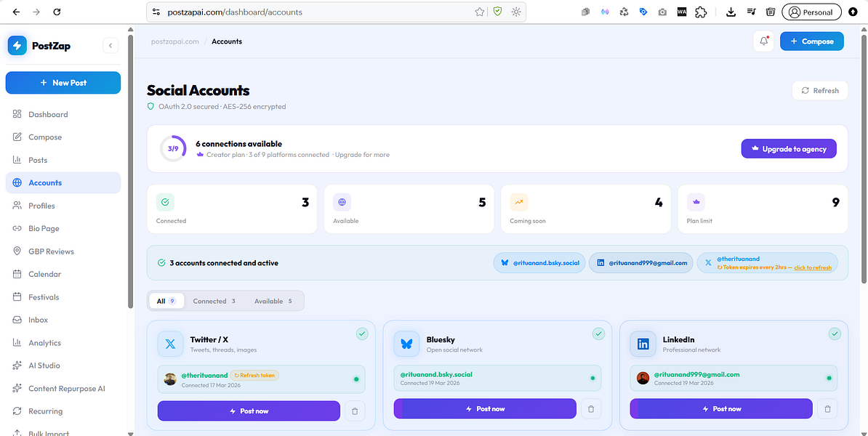Click the Twitter / X platform icon
Screen dimensions: 868x436
pyautogui.click(x=171, y=344)
